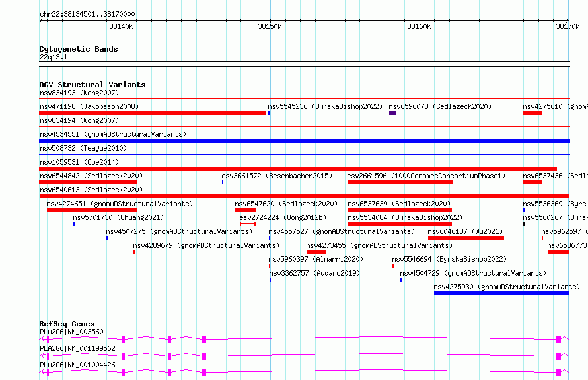588x380 pixels.
Task: Click PLA2G6|NM_001199562 transcript label
Action: coord(77,348)
